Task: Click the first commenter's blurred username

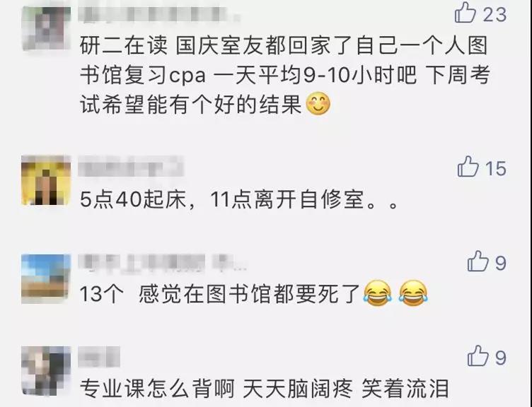Action: coord(158,14)
